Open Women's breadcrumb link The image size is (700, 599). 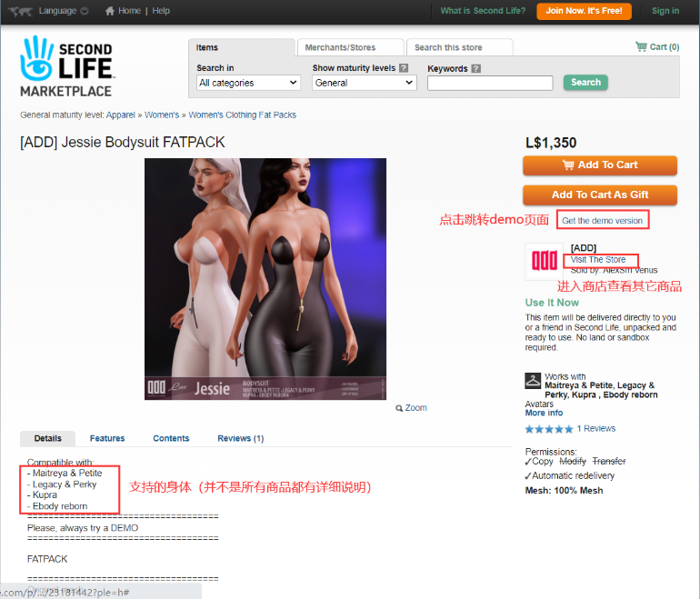162,115
